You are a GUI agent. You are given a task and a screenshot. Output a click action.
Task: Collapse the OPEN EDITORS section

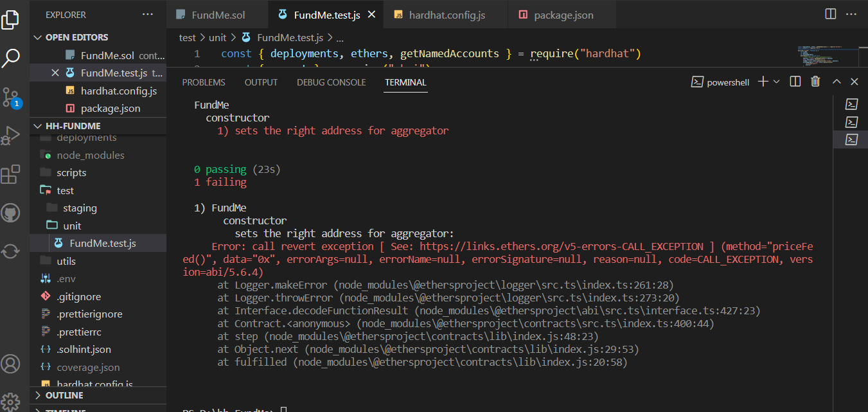[x=98, y=37]
